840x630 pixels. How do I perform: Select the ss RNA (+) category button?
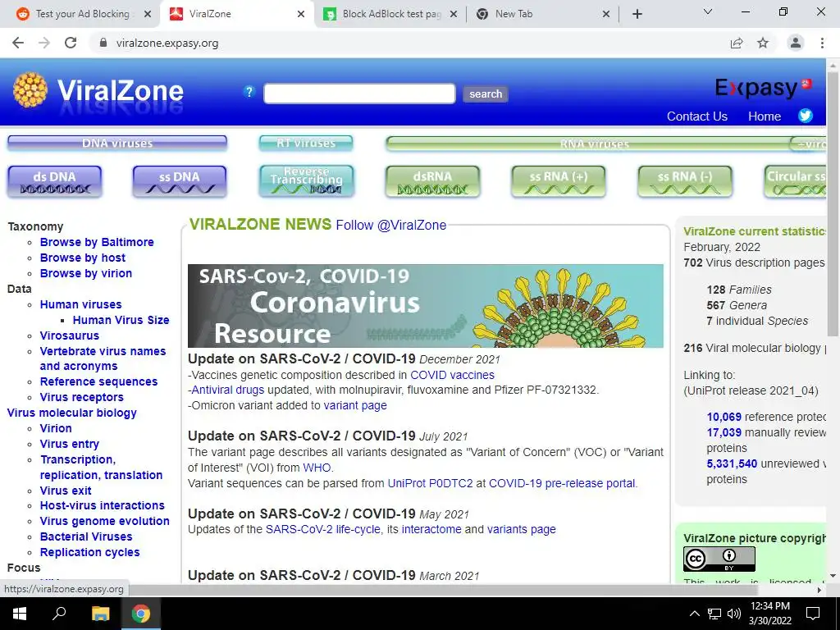559,181
